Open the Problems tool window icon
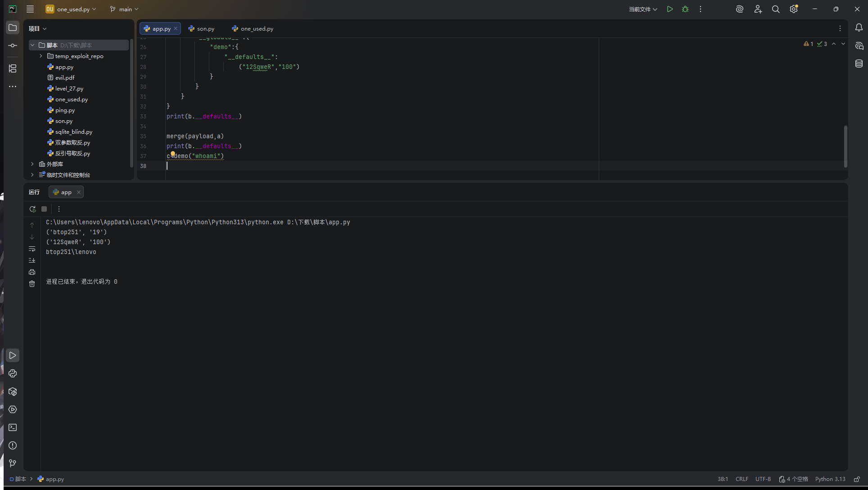This screenshot has width=868, height=490. tap(13, 445)
